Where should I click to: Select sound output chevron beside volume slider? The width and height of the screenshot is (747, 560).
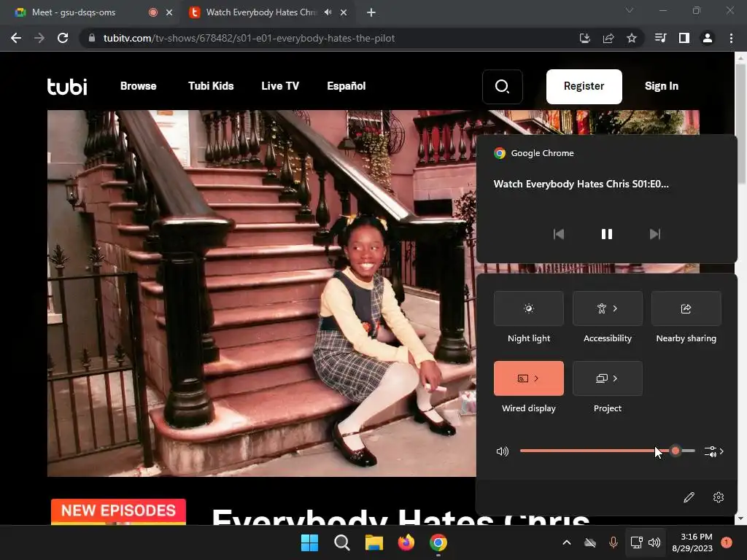coord(713,451)
